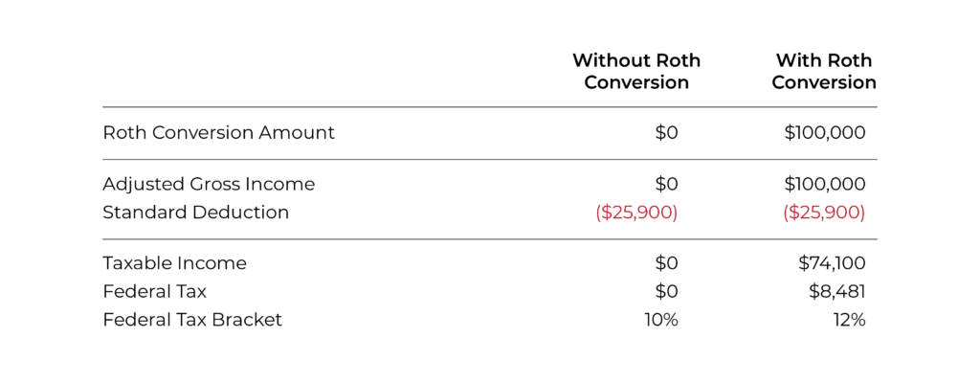Select the 'Adjusted Gross Income' label

209,185
